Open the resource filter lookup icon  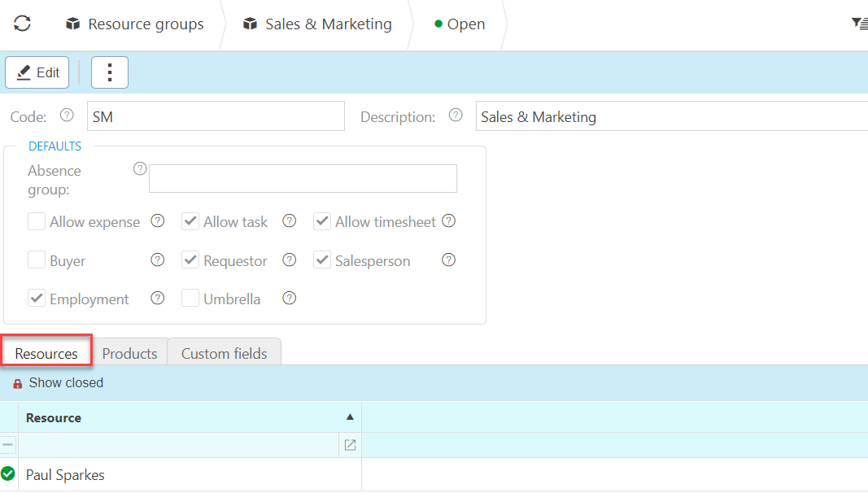tap(350, 445)
